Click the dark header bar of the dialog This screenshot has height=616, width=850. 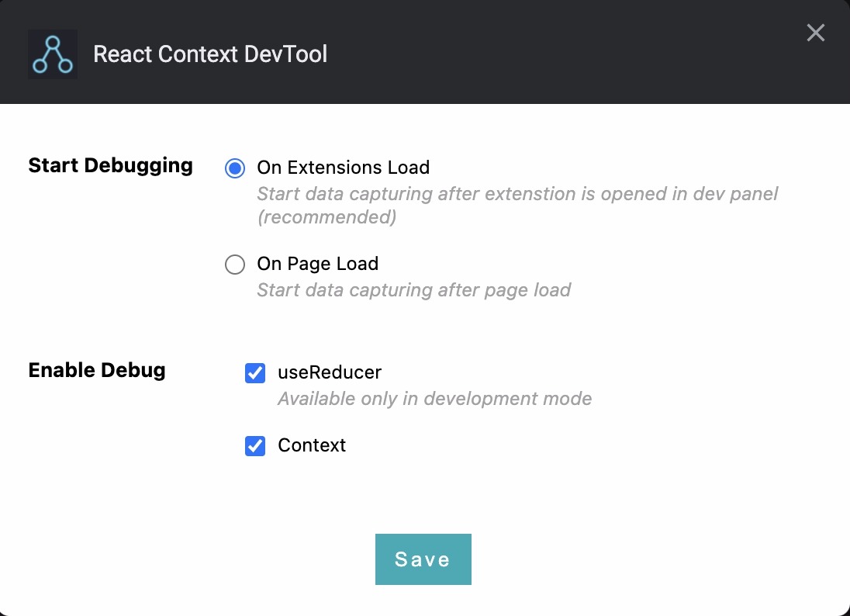(543, 54)
